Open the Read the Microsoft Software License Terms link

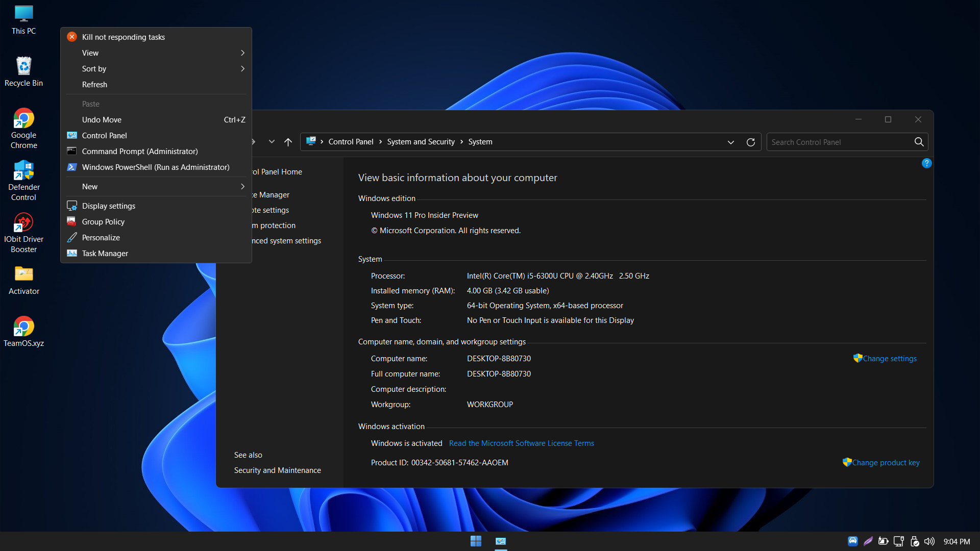[521, 443]
